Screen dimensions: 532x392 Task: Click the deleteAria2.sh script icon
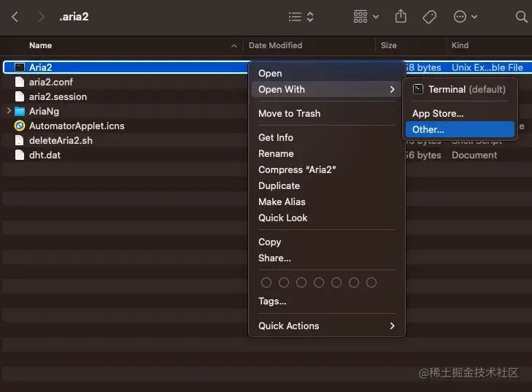20,140
